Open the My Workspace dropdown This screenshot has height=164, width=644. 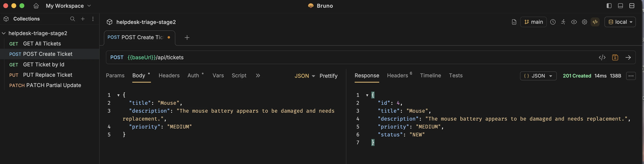68,6
